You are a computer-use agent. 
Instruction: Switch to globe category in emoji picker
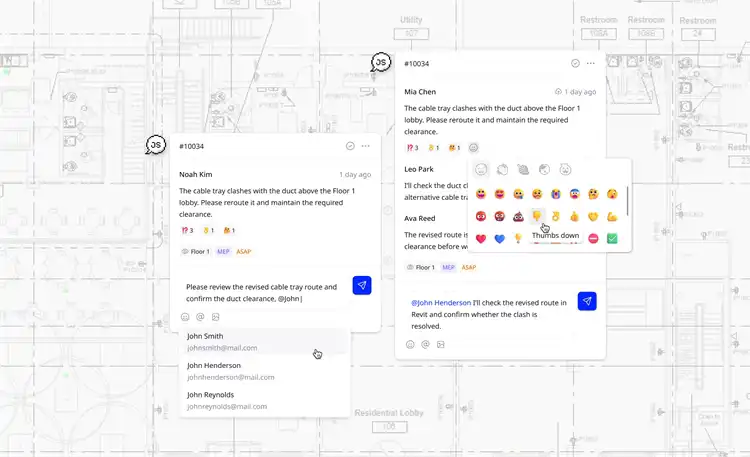coord(544,169)
